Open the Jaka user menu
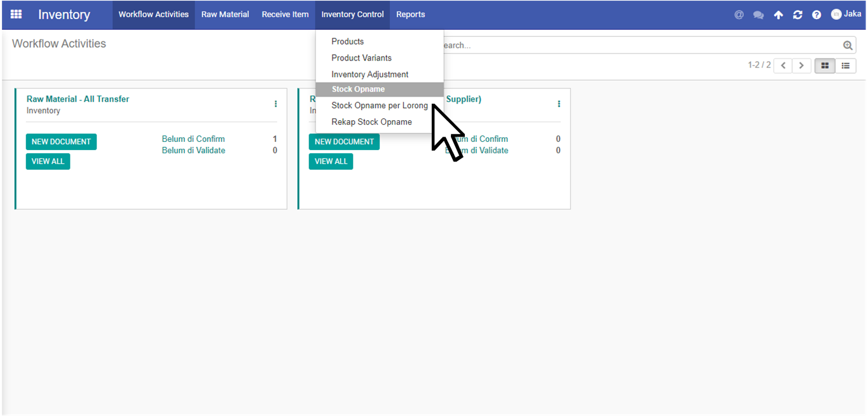This screenshot has width=868, height=416. click(846, 14)
